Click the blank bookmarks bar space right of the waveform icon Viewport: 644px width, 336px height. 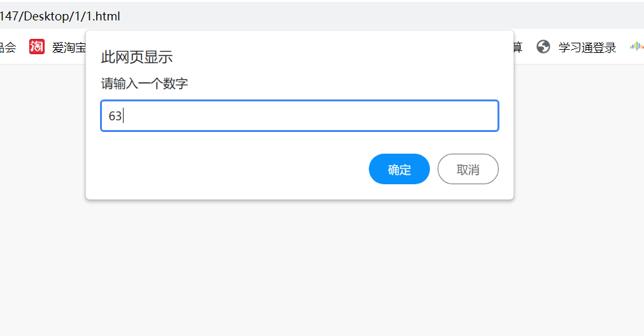641,47
